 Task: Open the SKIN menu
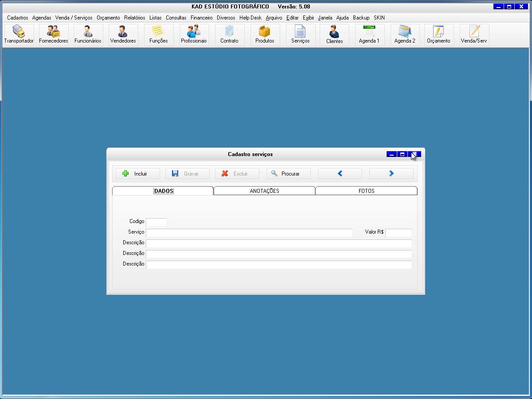(379, 18)
